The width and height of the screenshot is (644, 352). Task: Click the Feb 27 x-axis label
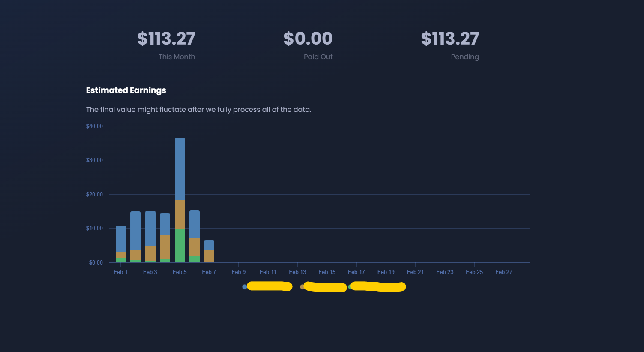click(503, 272)
